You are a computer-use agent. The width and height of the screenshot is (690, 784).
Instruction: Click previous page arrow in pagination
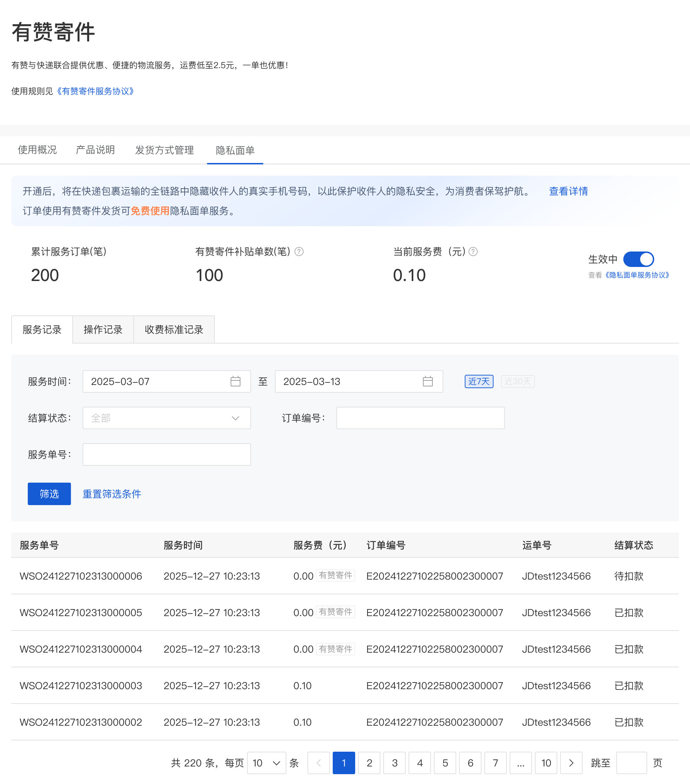pyautogui.click(x=319, y=763)
